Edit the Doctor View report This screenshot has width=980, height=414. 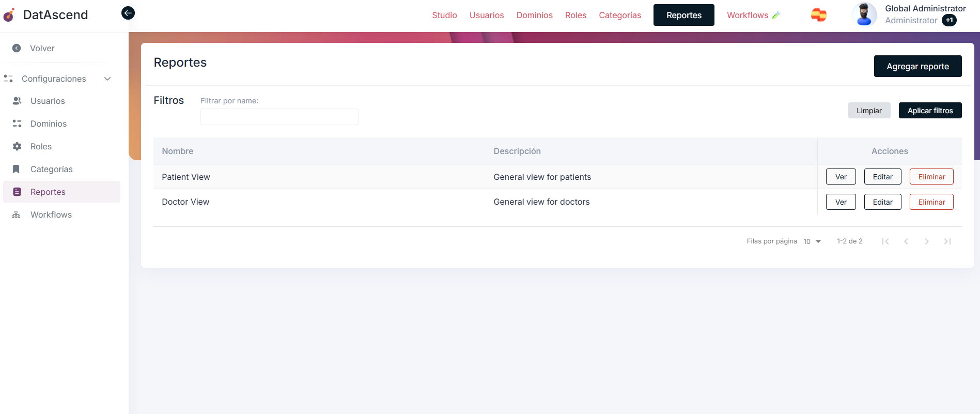tap(883, 202)
